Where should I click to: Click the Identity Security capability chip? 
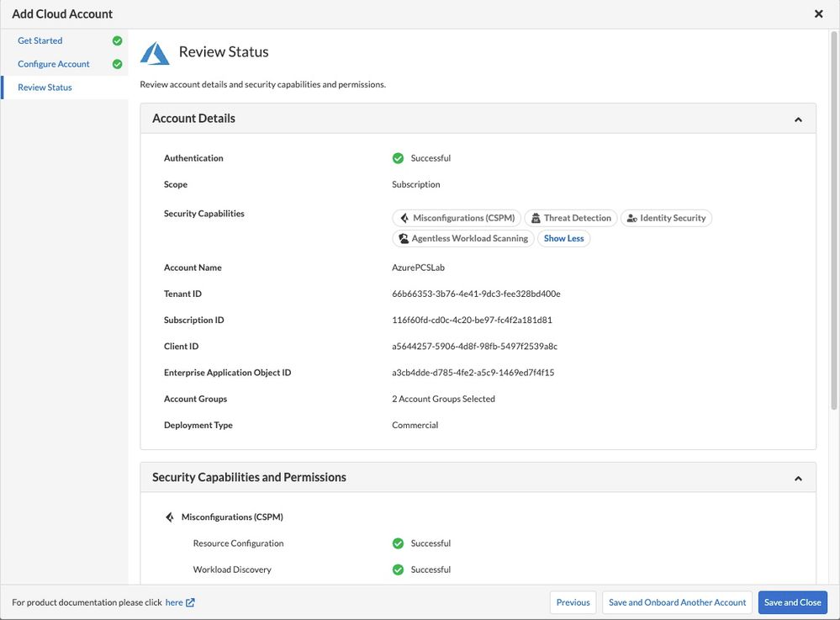pos(666,218)
